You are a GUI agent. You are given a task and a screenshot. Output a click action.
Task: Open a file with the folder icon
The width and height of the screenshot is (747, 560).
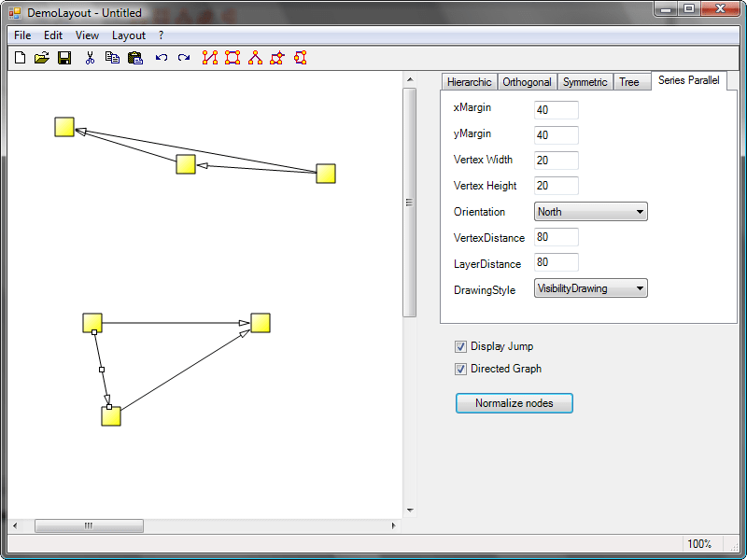[x=42, y=58]
